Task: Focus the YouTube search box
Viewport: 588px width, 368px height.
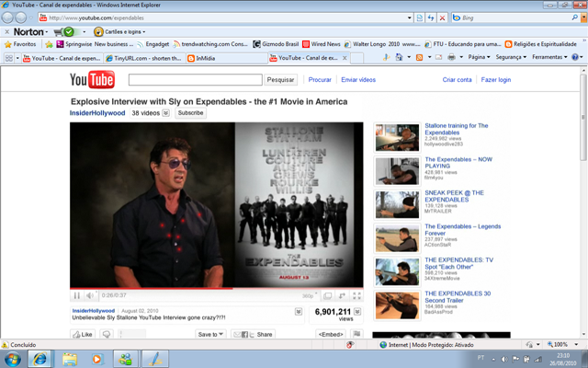Action: (196, 79)
